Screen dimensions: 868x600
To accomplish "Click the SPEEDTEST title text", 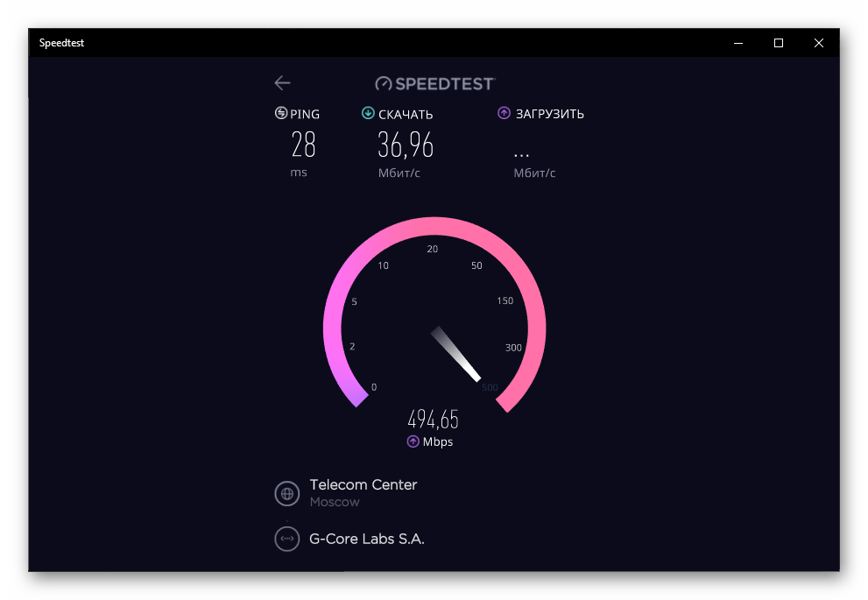I will point(445,83).
